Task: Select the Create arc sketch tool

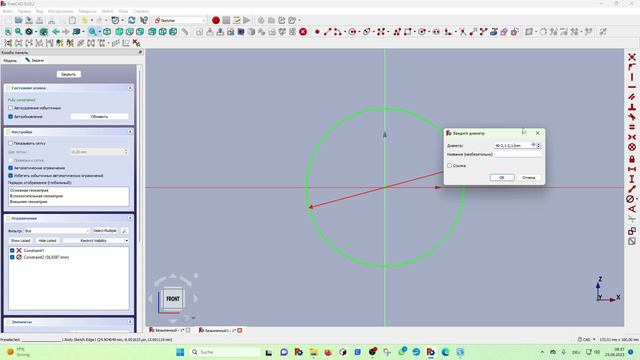Action: pos(337,31)
